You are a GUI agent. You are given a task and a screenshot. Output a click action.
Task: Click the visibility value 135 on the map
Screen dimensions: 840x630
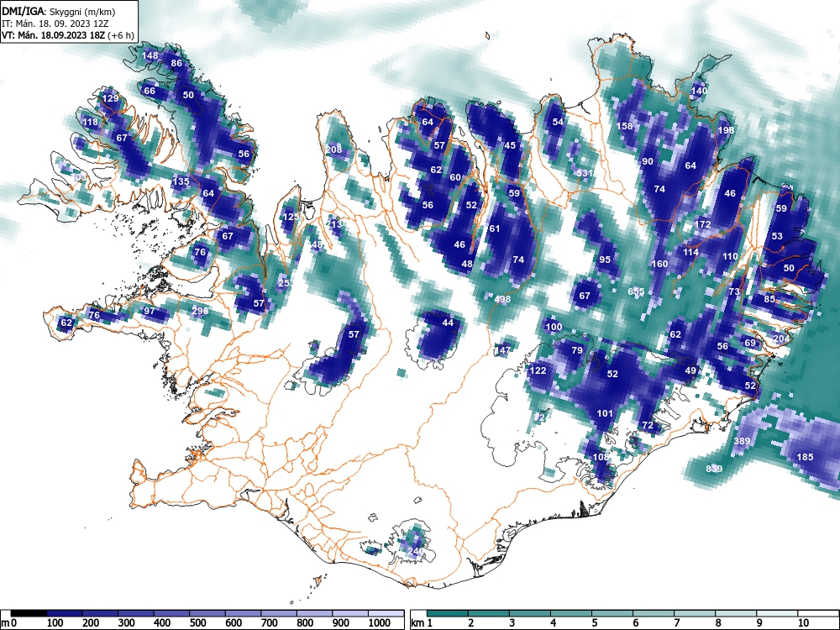[181, 181]
